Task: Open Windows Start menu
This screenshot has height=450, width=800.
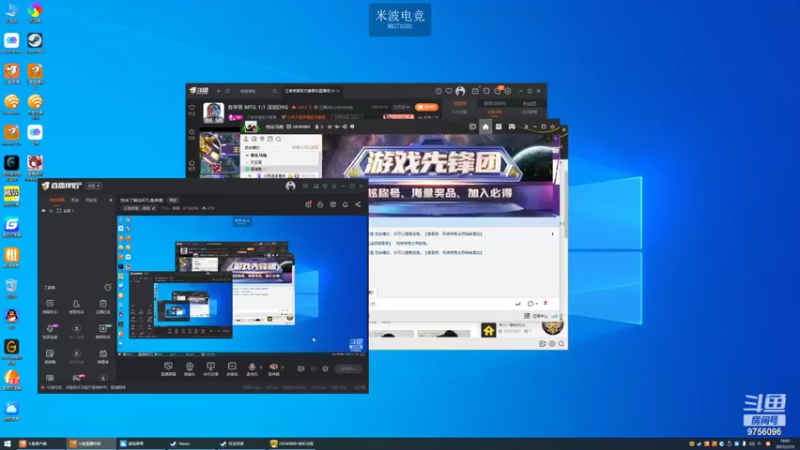Action: click(7, 444)
